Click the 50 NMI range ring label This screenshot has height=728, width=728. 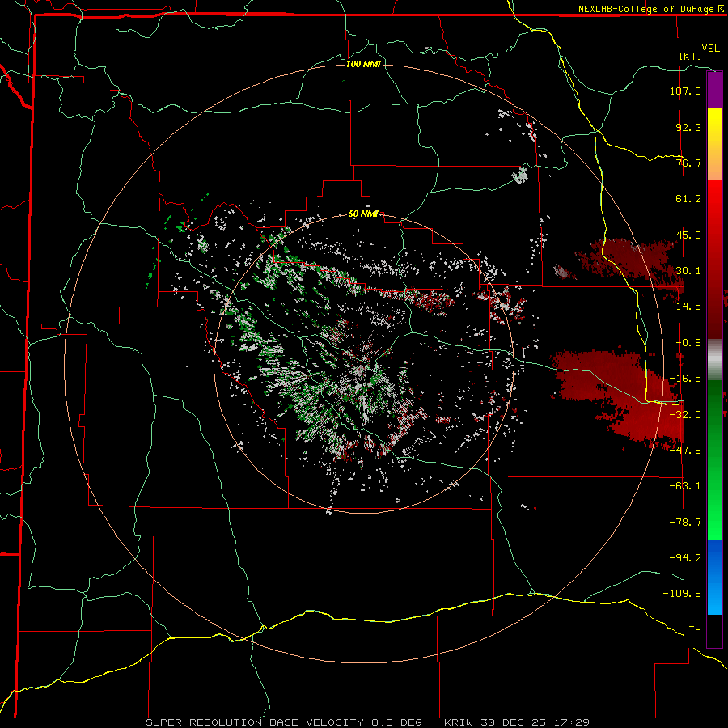(363, 214)
